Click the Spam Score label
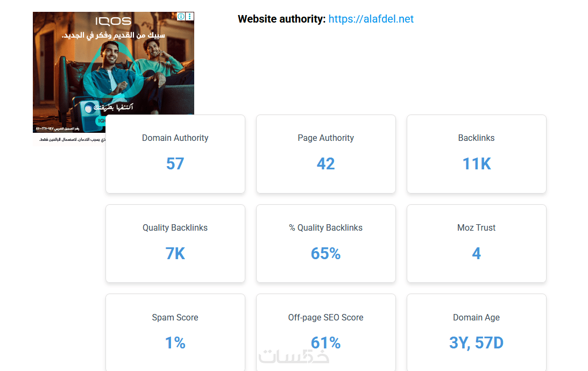Screen dimensions: 588x371 point(175,317)
